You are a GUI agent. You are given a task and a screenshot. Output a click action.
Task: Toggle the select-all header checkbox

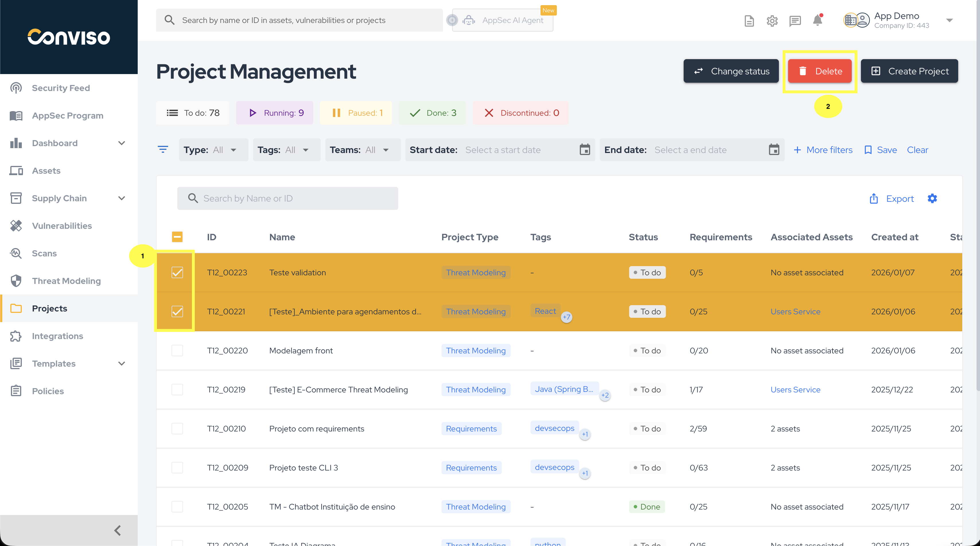(177, 237)
